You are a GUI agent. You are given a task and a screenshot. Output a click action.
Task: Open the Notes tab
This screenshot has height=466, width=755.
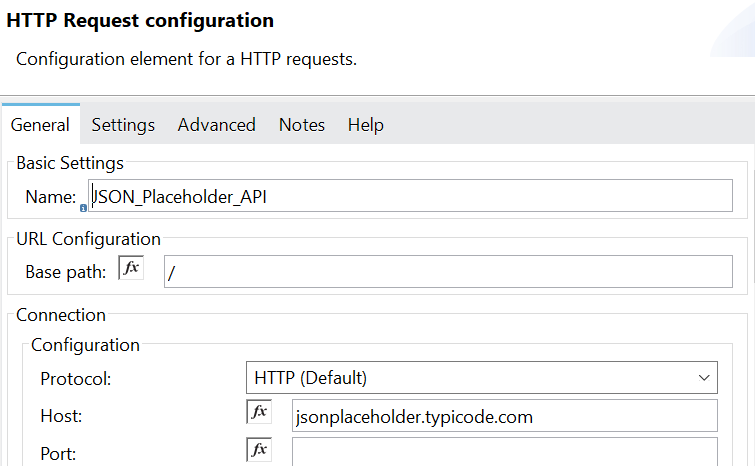pyautogui.click(x=302, y=125)
